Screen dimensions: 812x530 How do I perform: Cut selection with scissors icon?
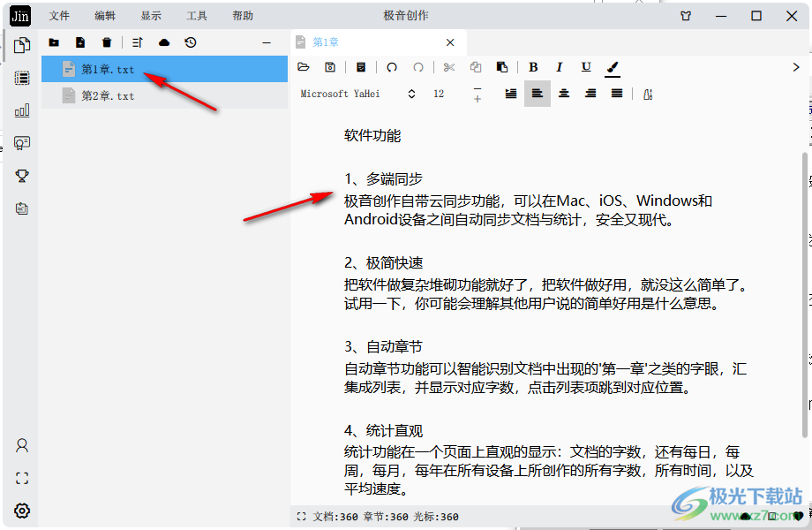point(449,67)
